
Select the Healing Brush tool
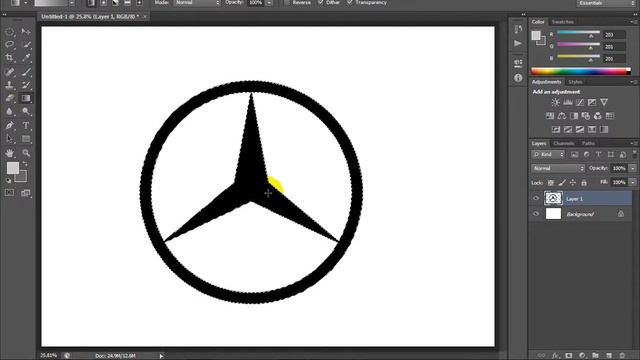click(9, 72)
